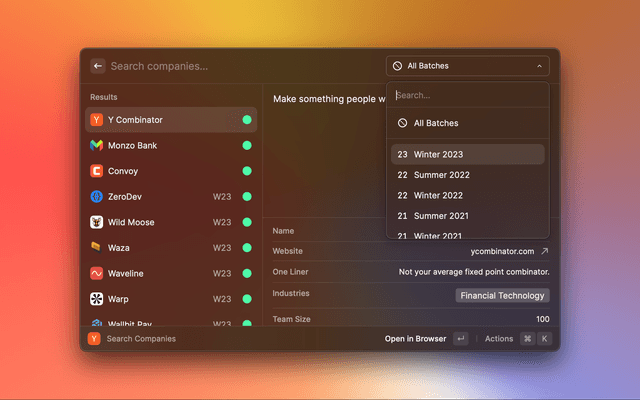
Task: Select the Y Combinator logo icon
Action: click(97, 120)
